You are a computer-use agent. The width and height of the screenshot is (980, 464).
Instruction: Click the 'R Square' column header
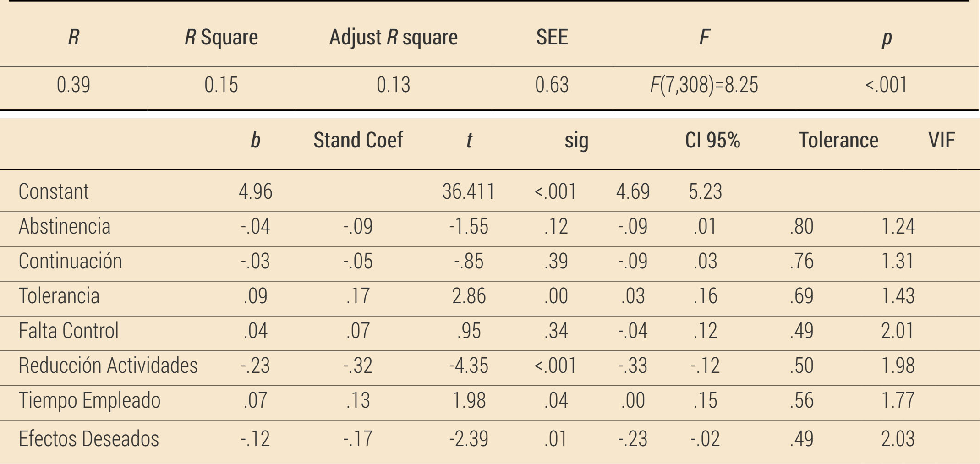click(x=221, y=38)
